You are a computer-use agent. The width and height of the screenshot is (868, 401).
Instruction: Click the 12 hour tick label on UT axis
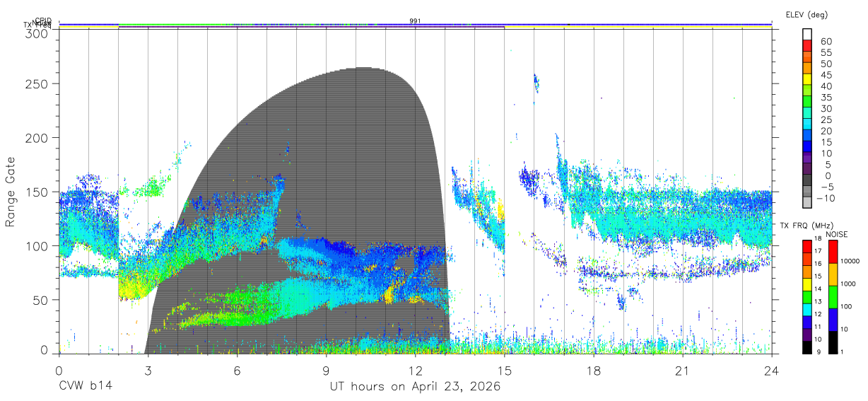(415, 370)
